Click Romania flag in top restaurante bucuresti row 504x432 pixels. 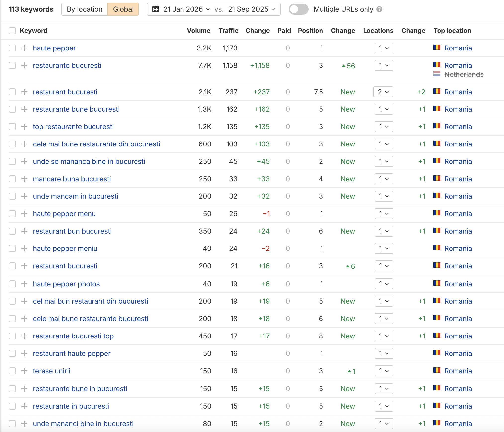(437, 126)
